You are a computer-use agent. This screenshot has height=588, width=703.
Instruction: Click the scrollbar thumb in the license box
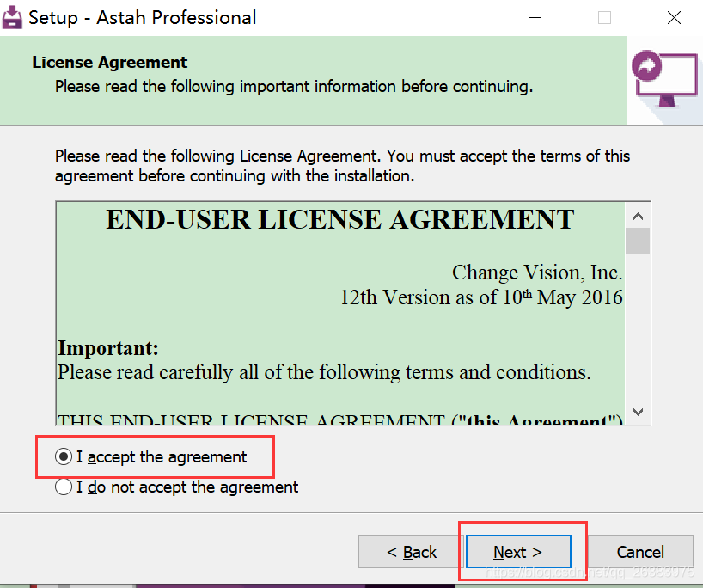click(638, 241)
